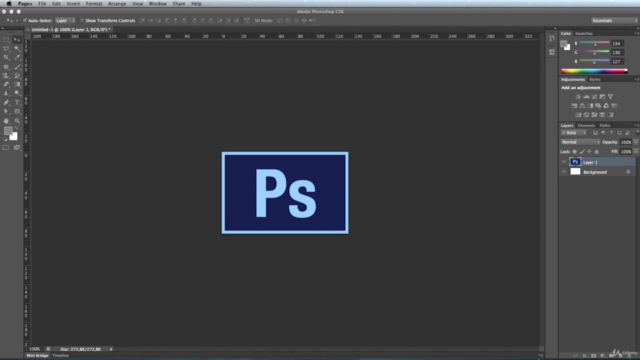The width and height of the screenshot is (640, 360).
Task: Select the Hand tool
Action: [x=6, y=121]
